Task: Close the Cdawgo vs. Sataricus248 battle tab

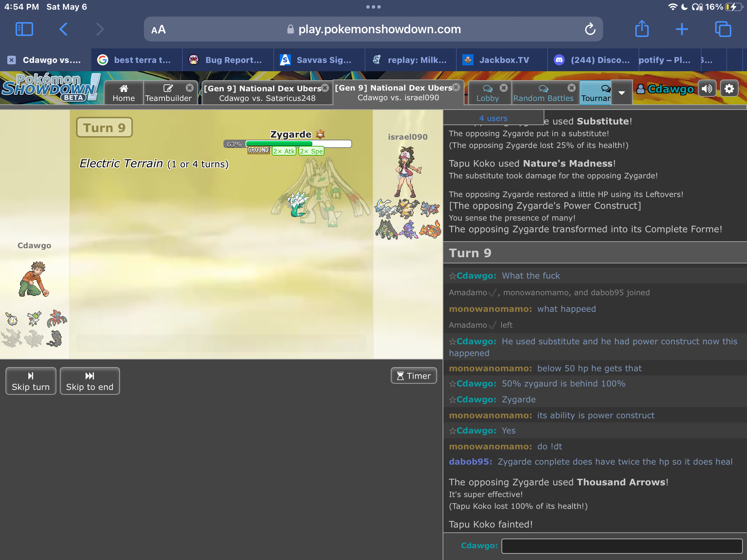Action: click(x=325, y=88)
